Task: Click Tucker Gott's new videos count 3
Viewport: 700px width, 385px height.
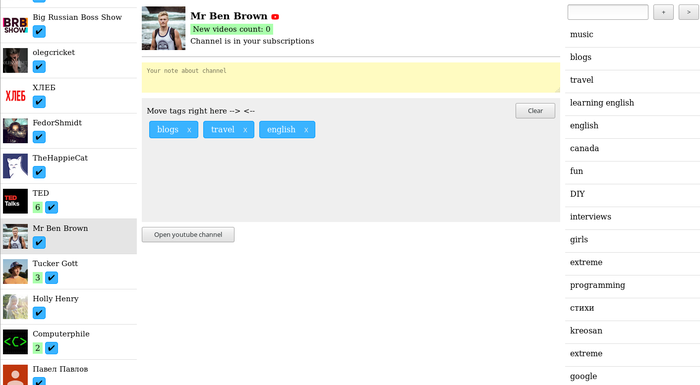Action: pyautogui.click(x=38, y=278)
